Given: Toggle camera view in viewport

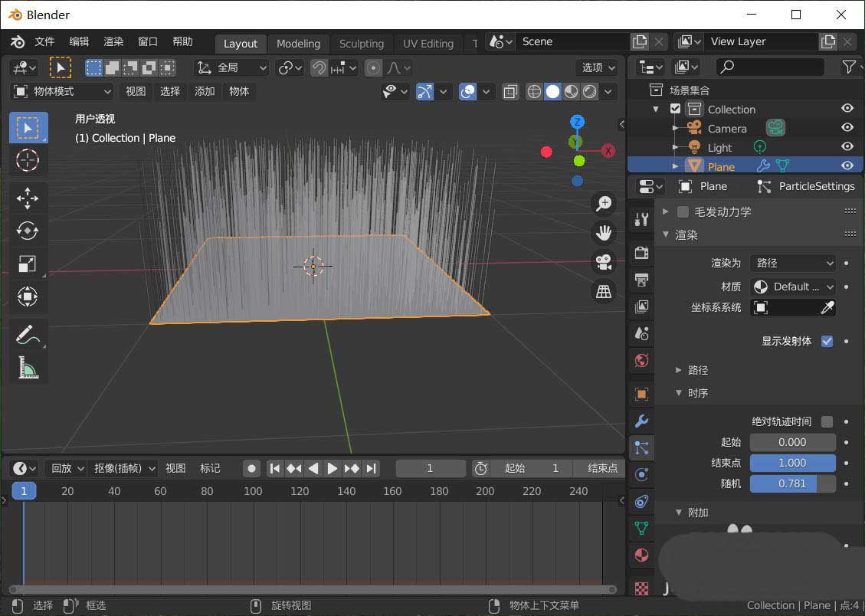Looking at the screenshot, I should coord(605,262).
